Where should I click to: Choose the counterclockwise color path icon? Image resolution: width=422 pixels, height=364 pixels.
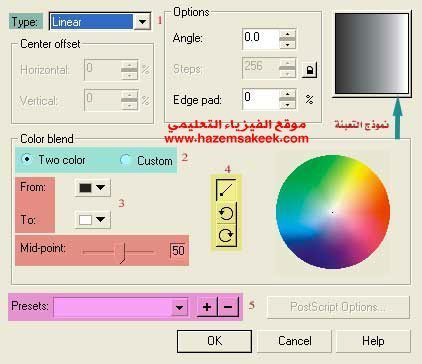(226, 213)
